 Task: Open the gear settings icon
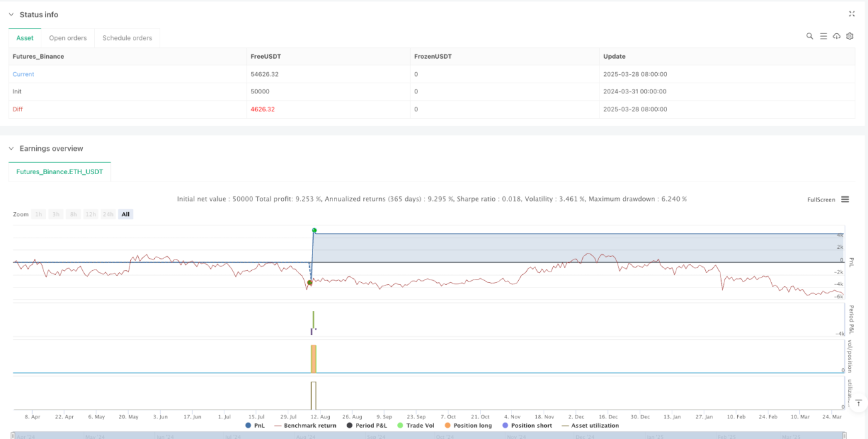(850, 36)
